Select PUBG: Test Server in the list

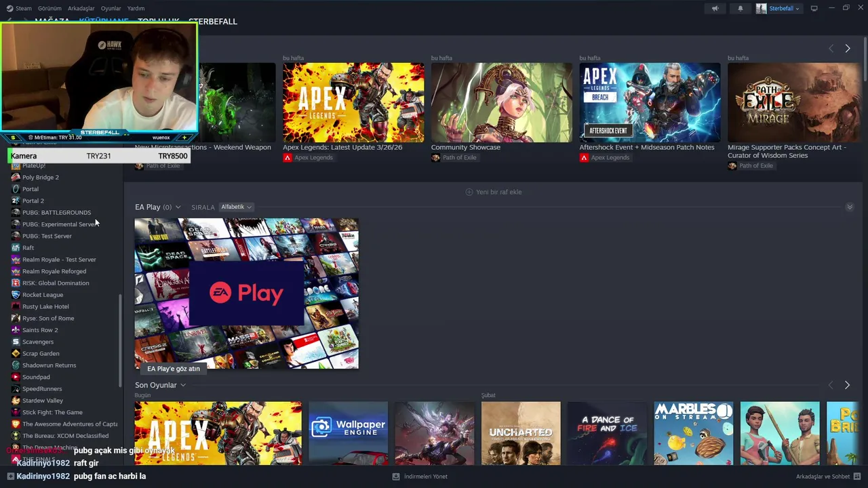tap(47, 236)
